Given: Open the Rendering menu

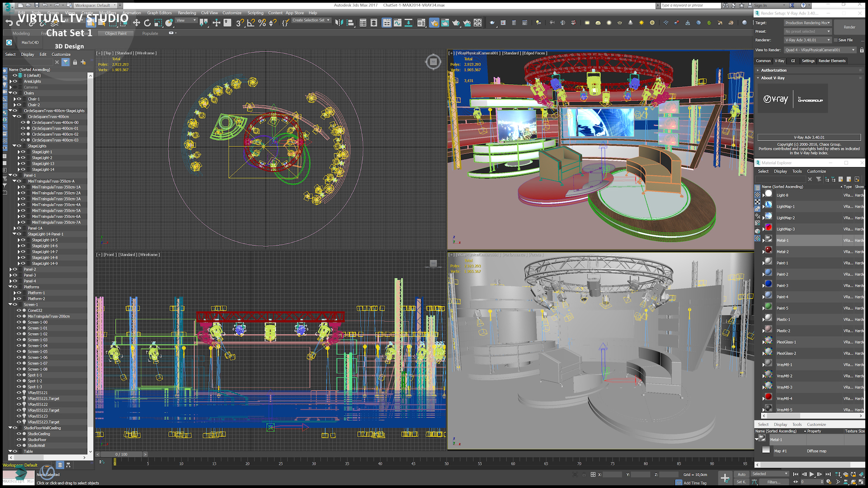Looking at the screenshot, I should (187, 13).
